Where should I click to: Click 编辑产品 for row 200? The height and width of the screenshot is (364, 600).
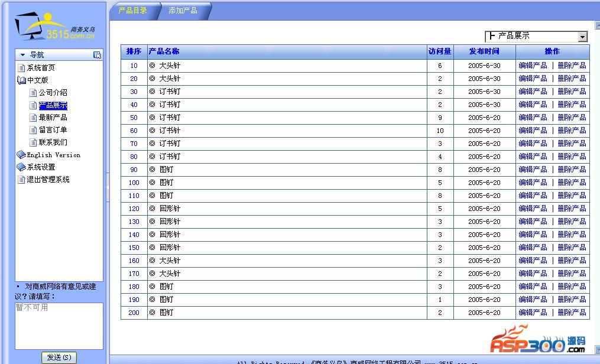(x=533, y=313)
